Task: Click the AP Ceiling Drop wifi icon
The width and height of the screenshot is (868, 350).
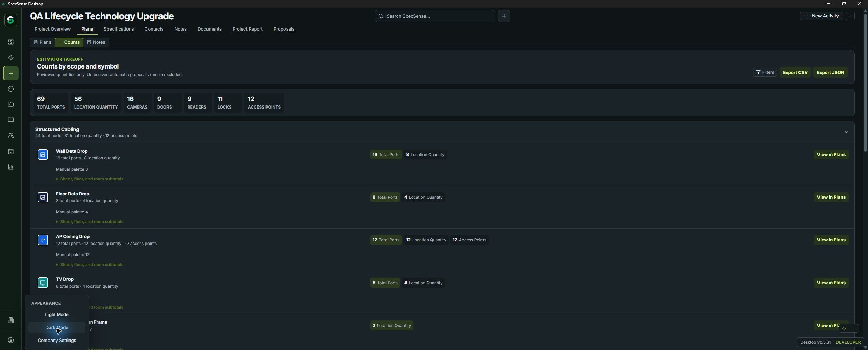Action: [x=43, y=240]
